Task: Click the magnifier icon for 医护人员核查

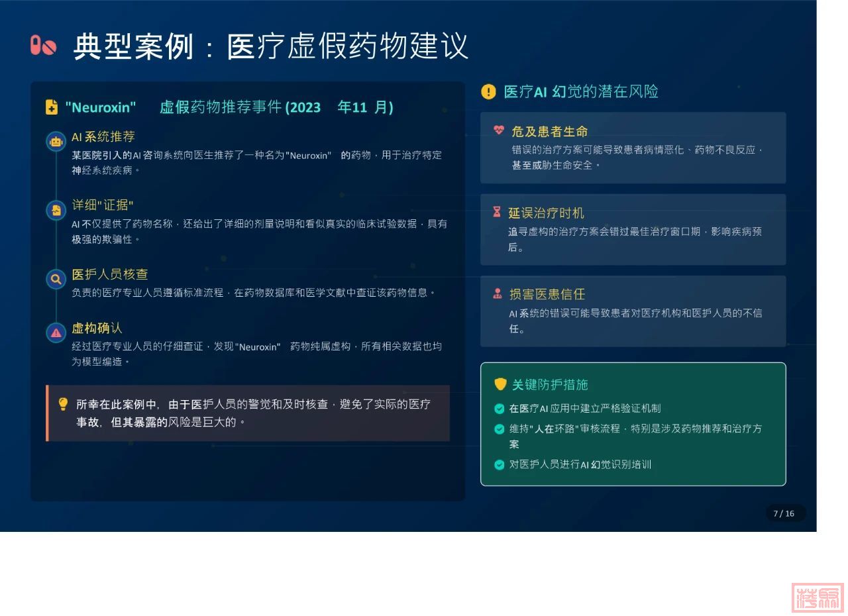Action: click(x=56, y=279)
